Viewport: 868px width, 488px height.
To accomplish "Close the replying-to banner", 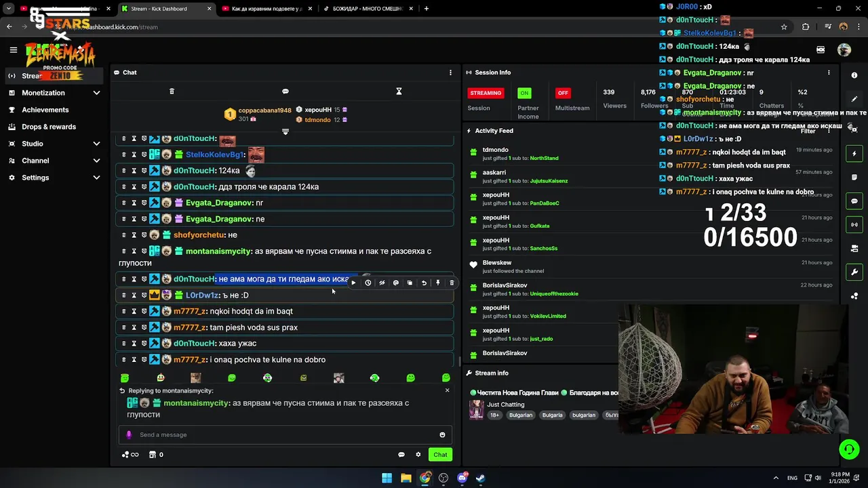I will click(447, 390).
